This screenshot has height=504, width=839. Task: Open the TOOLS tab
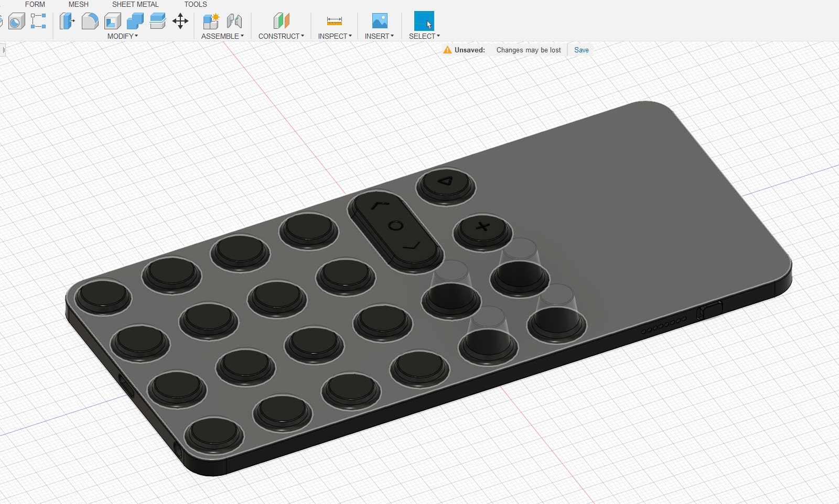pos(196,4)
